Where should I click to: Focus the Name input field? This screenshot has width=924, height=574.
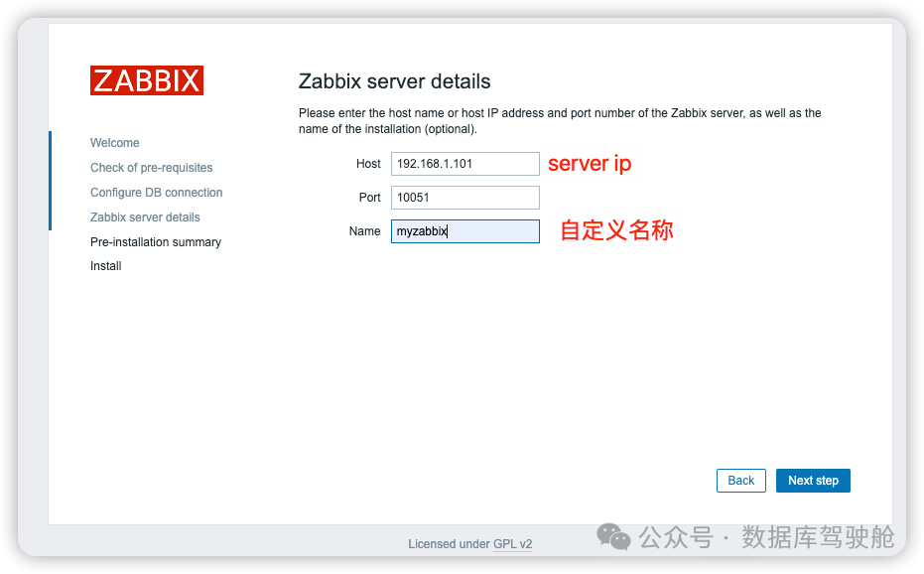click(464, 230)
